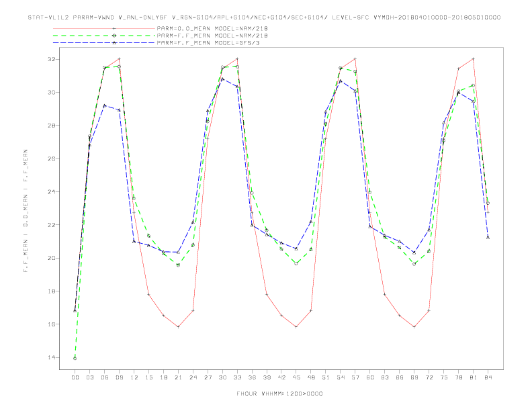Viewport: 532px width, 411px height.
Task: Click x-axis forecast hour label 27
Action: pyautogui.click(x=208, y=377)
